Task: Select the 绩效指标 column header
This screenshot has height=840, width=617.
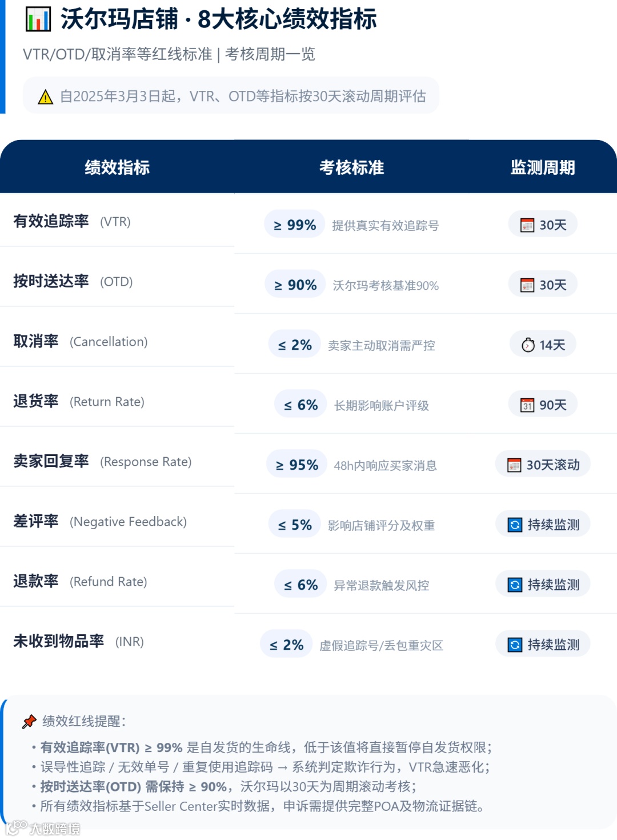Action: tap(117, 167)
